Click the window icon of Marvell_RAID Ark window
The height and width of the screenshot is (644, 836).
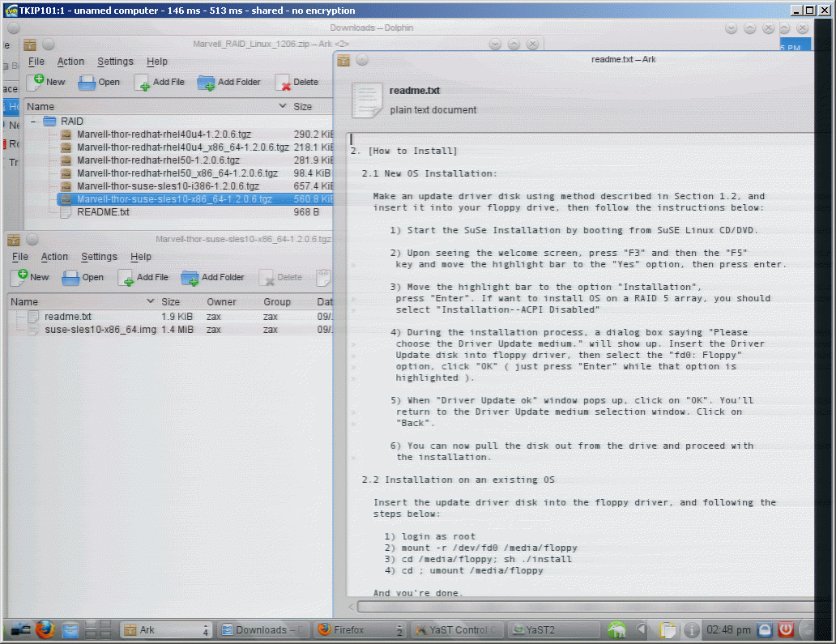[30, 45]
